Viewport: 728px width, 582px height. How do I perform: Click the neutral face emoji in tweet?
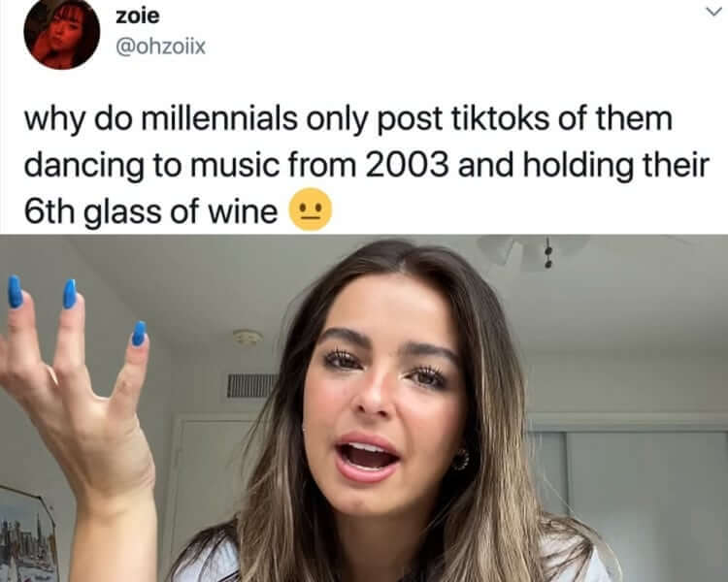pyautogui.click(x=311, y=210)
